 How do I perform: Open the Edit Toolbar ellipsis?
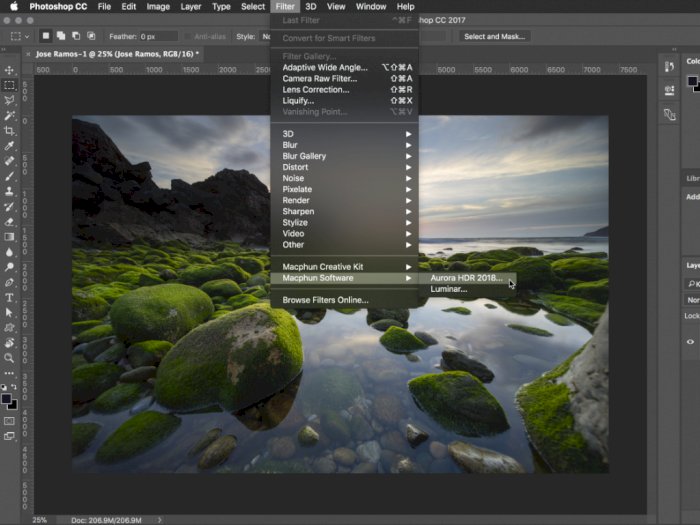9,373
